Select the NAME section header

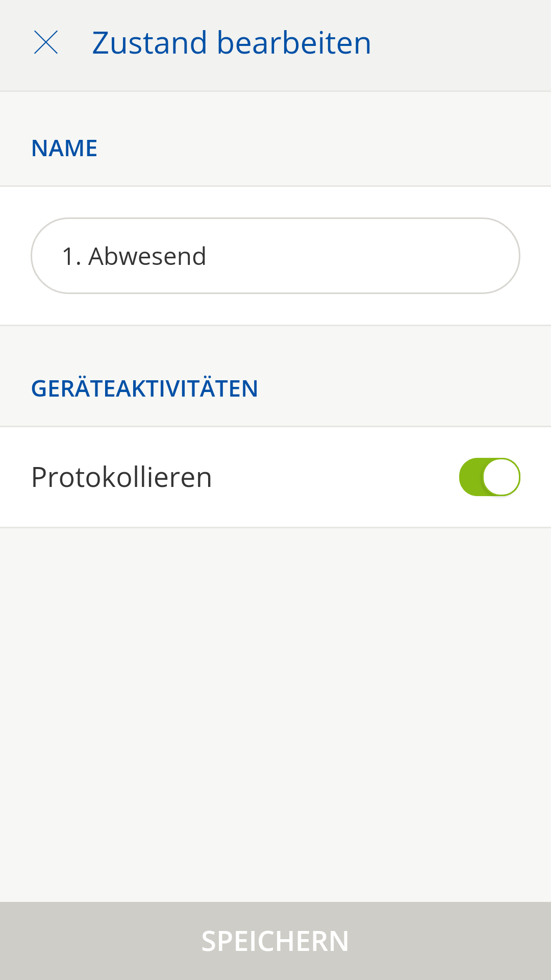coord(64,149)
